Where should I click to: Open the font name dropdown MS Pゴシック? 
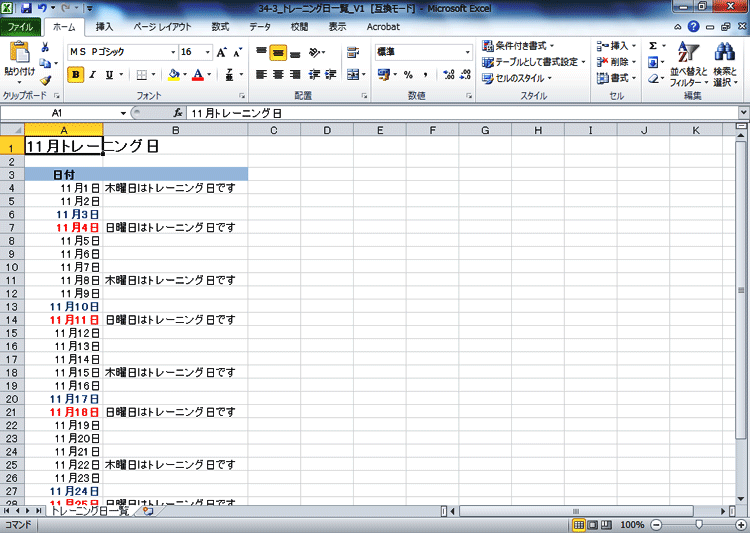173,52
